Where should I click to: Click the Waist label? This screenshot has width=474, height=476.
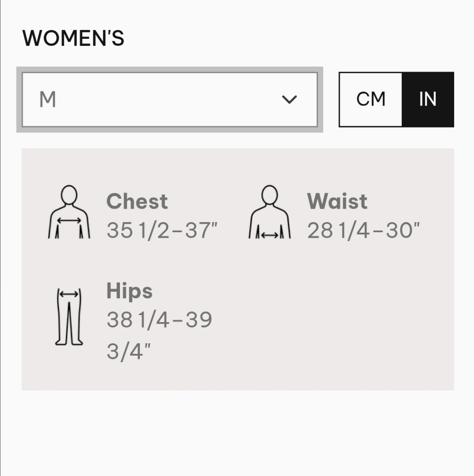point(337,201)
